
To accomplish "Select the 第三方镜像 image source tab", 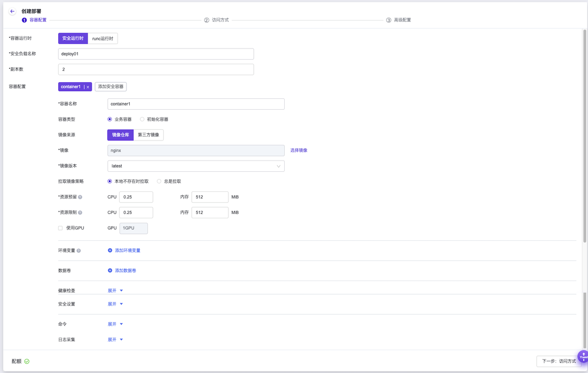I will (148, 135).
